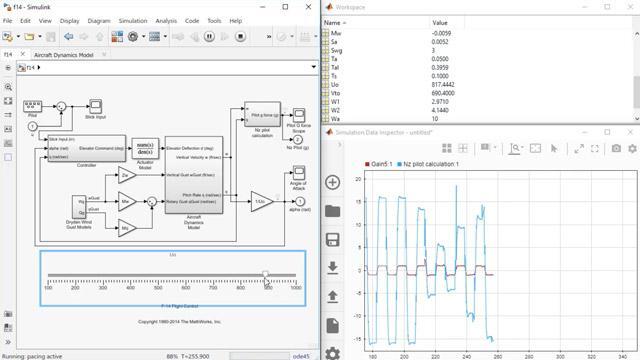Click the Import download-arrow icon in Data Inspector
Viewport: 640px width, 360px height.
[x=333, y=268]
